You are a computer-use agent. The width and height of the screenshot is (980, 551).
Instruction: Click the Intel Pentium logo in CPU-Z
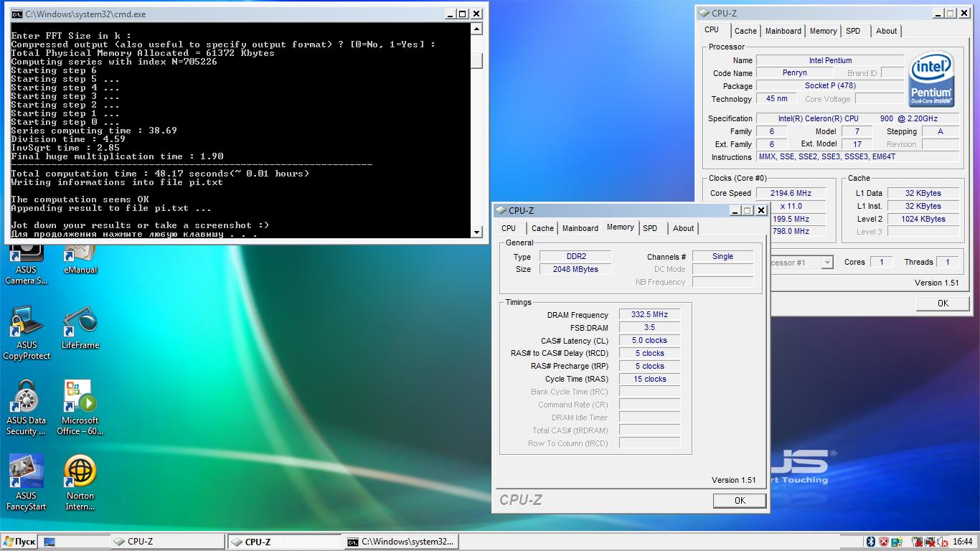click(x=931, y=79)
